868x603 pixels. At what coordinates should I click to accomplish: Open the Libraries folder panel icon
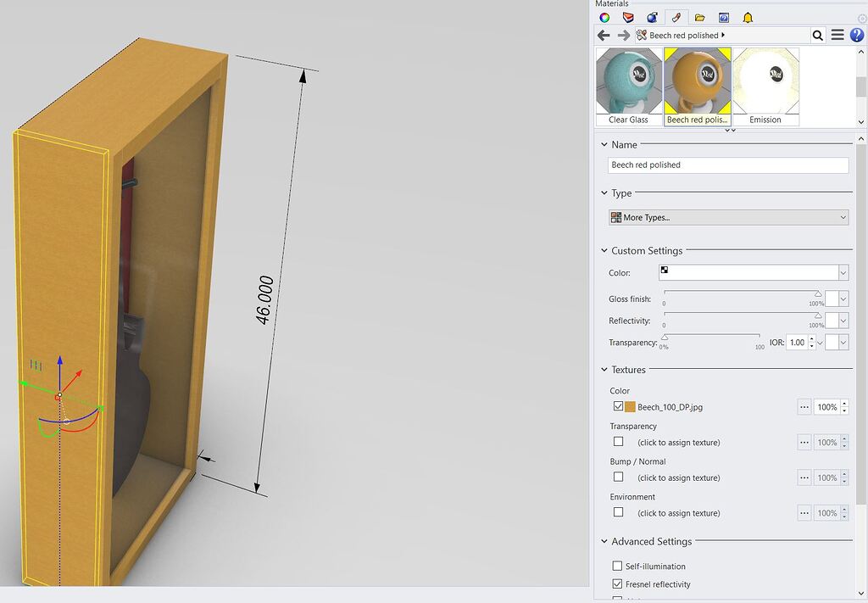[x=698, y=17]
